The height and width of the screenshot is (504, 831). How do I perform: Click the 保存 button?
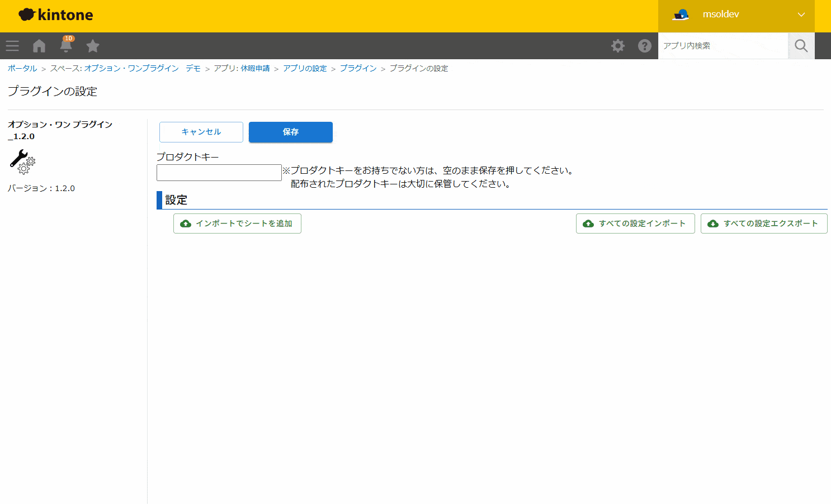tap(291, 132)
